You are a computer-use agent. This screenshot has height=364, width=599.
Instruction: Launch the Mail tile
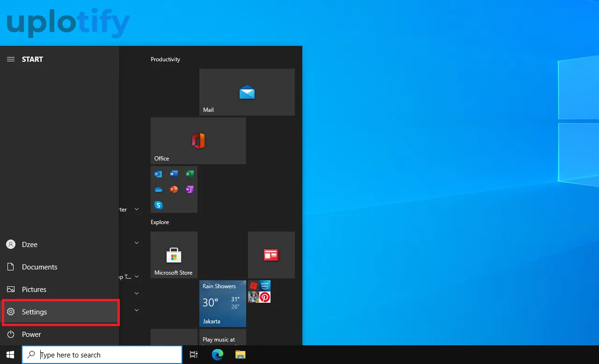[247, 92]
